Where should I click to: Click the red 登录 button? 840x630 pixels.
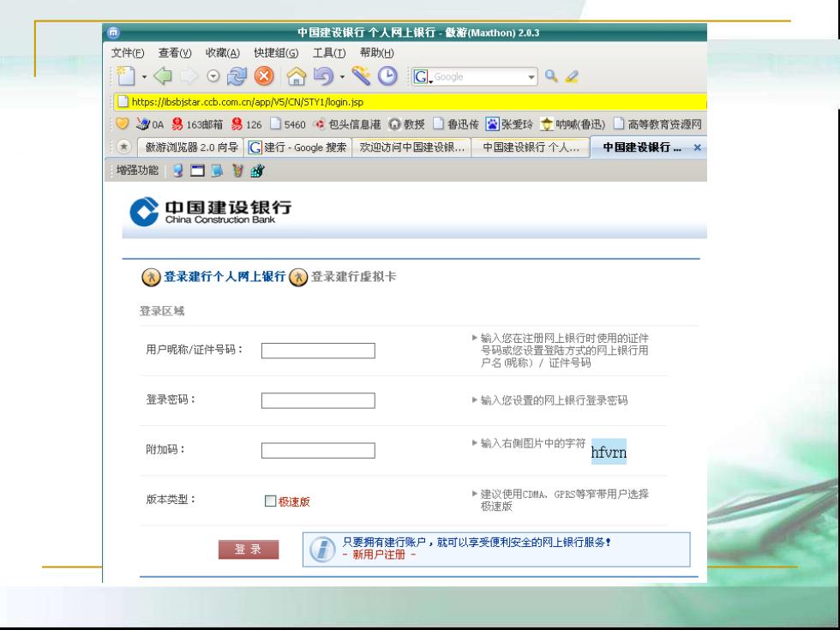[x=249, y=549]
